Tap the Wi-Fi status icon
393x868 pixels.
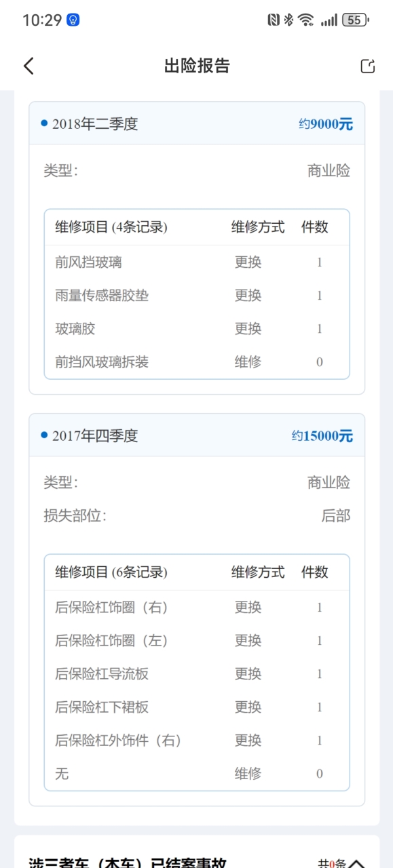tap(307, 20)
